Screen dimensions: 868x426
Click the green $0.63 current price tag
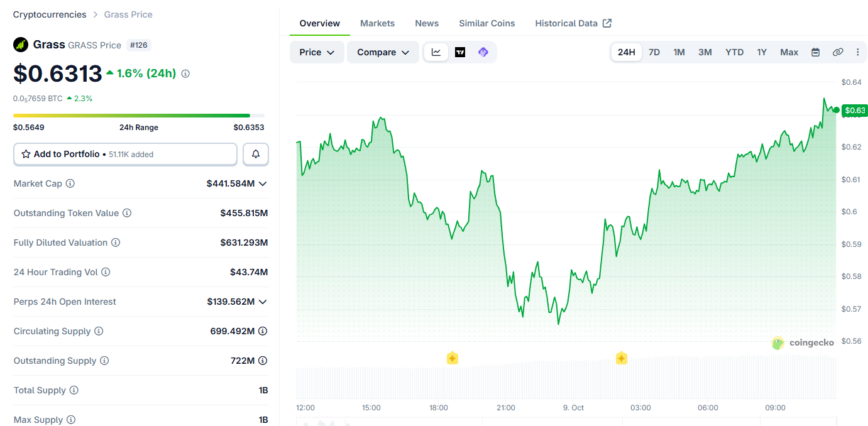point(854,111)
